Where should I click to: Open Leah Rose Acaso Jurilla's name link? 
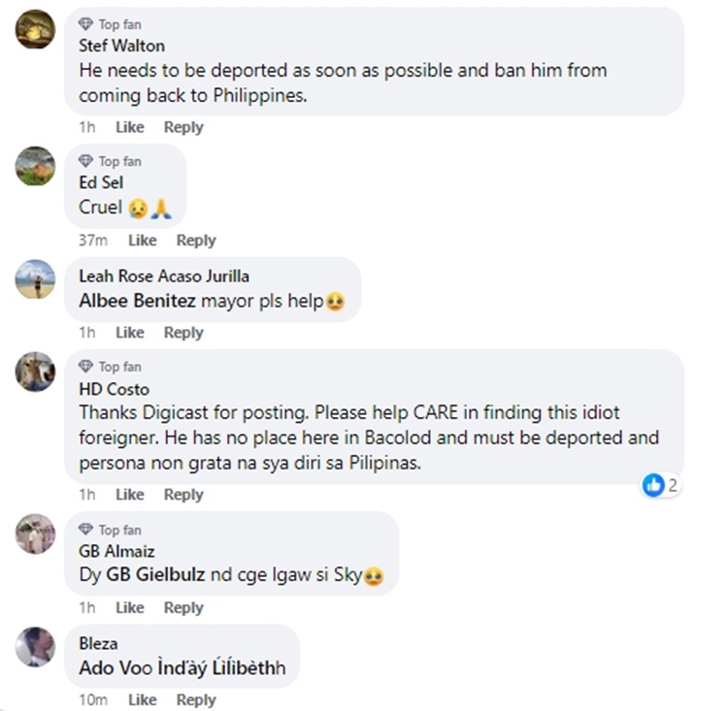[163, 276]
